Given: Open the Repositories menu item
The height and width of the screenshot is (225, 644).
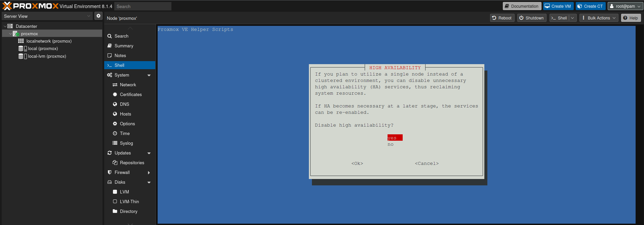Looking at the screenshot, I should (130, 163).
